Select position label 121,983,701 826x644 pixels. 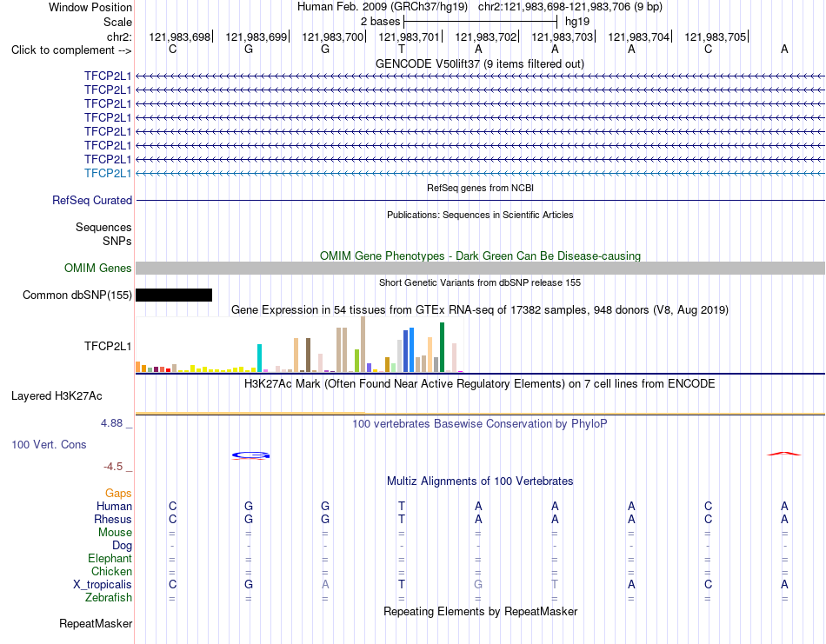[x=409, y=37]
